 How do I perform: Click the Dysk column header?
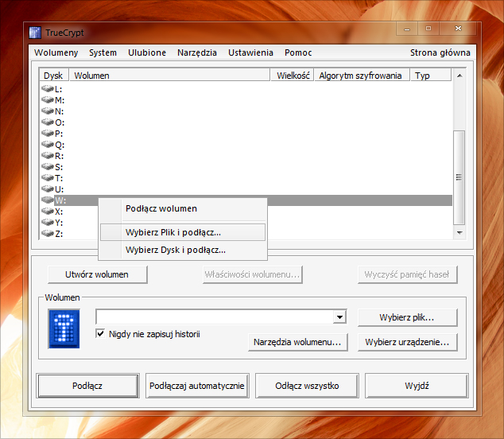coord(54,76)
